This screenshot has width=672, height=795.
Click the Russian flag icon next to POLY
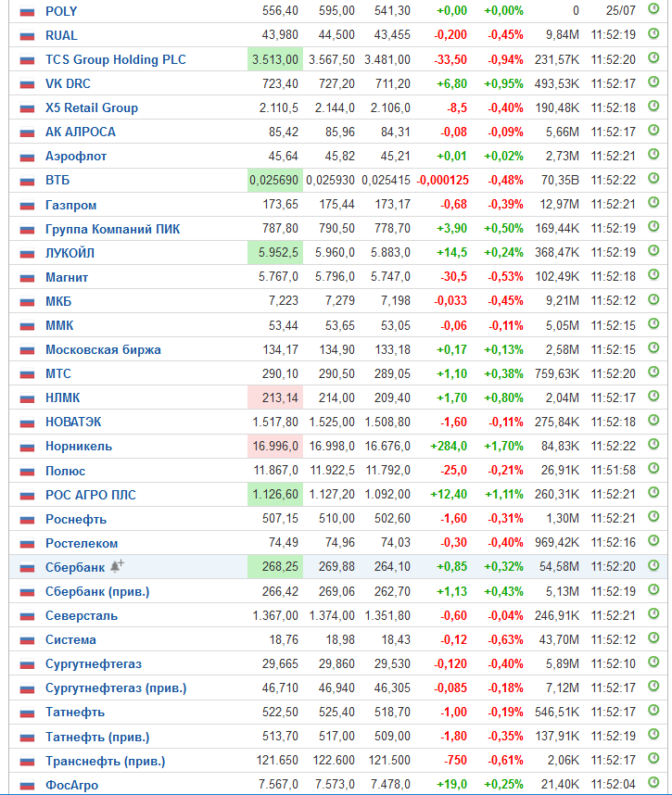(x=28, y=12)
